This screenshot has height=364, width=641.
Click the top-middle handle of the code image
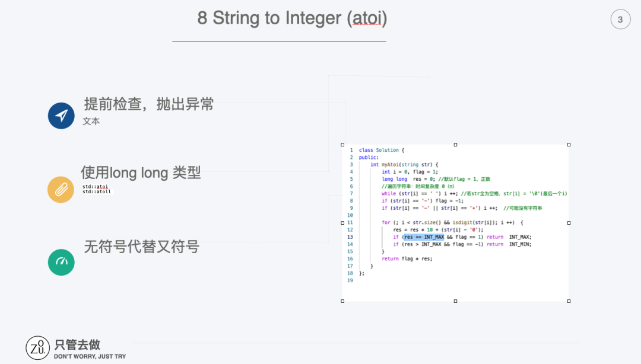[x=455, y=145]
